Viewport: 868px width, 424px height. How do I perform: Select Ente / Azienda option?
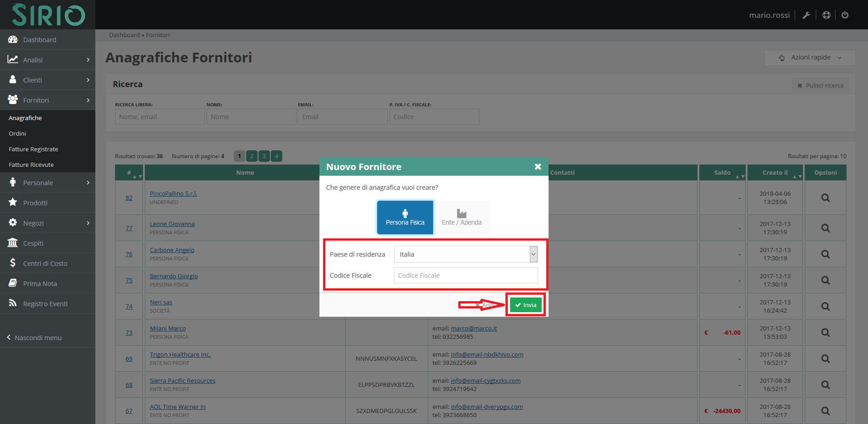tap(461, 218)
